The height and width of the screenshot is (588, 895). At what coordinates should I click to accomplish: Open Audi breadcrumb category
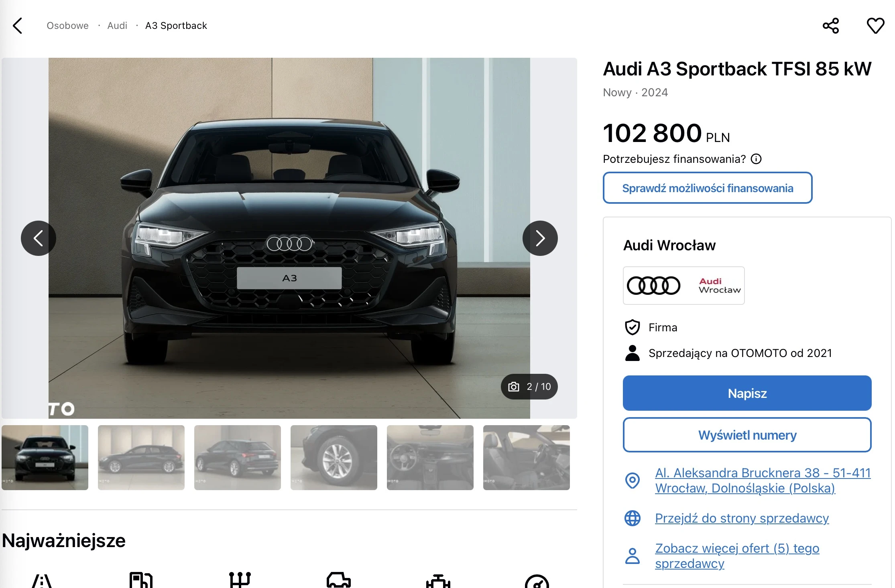click(117, 26)
